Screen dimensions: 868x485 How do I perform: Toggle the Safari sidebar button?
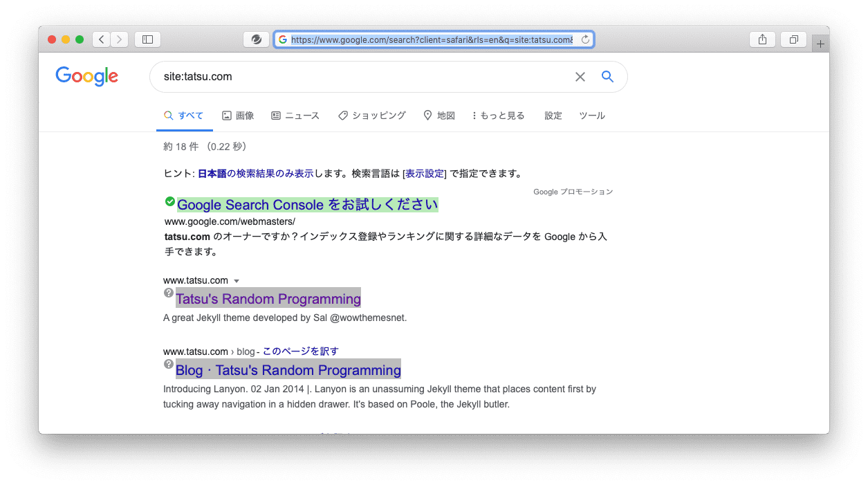(x=147, y=39)
